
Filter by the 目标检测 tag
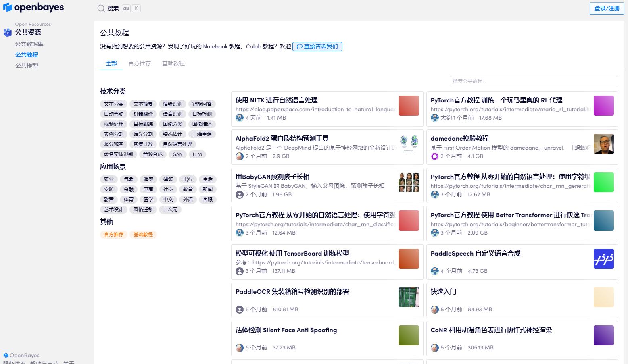coord(202,114)
